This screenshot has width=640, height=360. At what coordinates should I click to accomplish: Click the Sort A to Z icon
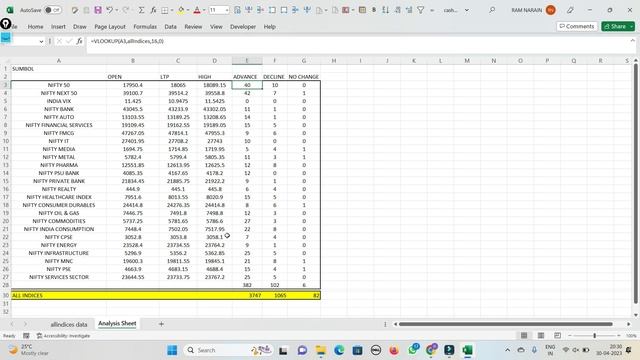coord(385,10)
